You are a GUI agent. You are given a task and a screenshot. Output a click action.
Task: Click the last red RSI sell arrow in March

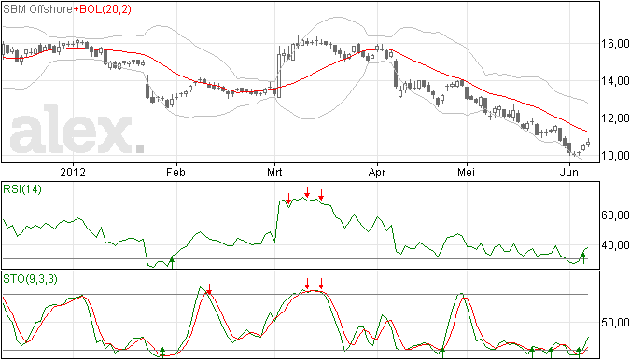click(x=321, y=195)
